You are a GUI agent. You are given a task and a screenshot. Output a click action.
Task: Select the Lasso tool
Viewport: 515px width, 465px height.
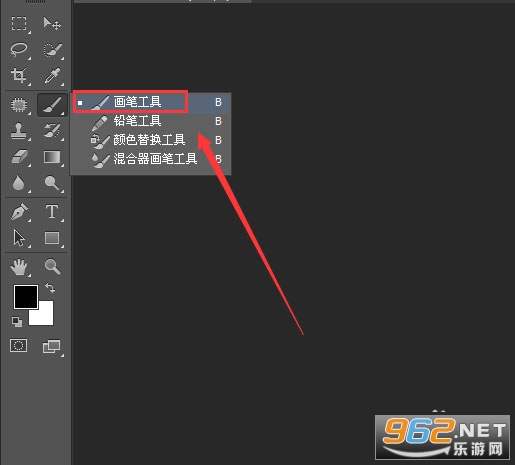pos(19,50)
